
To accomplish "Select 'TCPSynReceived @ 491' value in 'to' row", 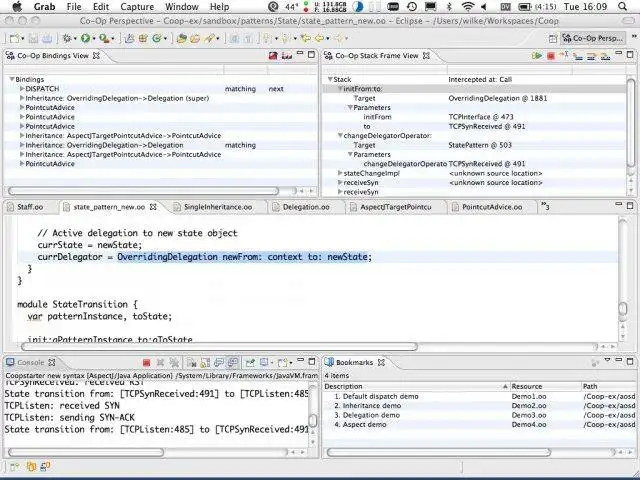I will tap(487, 127).
